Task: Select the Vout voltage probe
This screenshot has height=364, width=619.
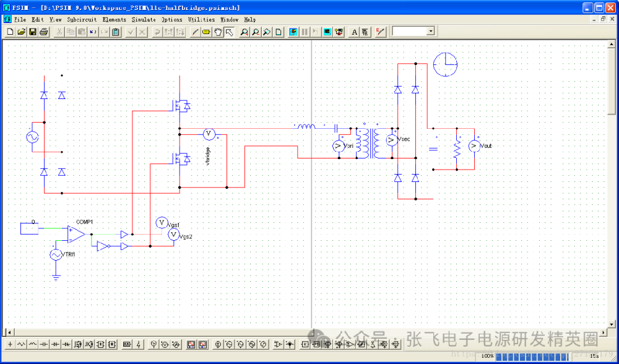Action: (474, 146)
